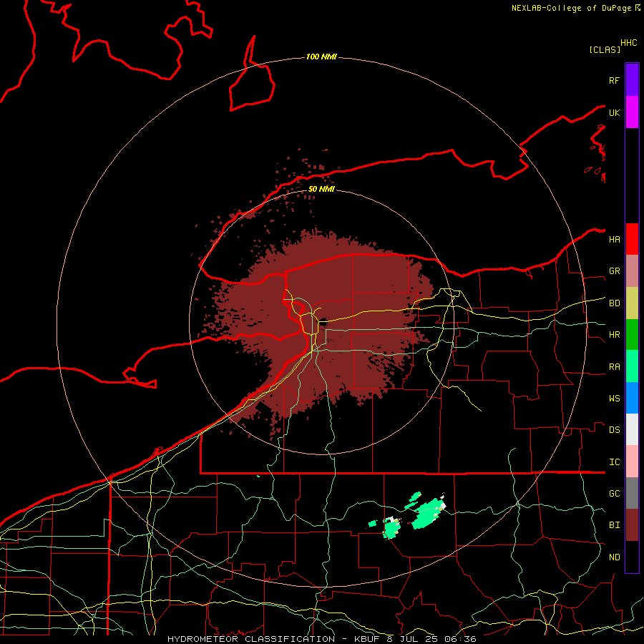This screenshot has height=644, width=644.
Task: Click the bright green RA legend swatch
Action: (632, 366)
